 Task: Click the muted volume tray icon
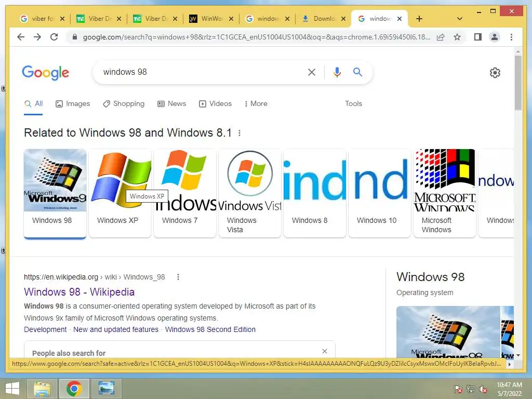click(483, 389)
